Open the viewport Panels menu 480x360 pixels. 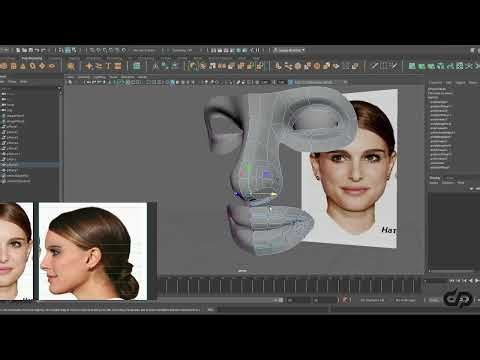pyautogui.click(x=142, y=77)
